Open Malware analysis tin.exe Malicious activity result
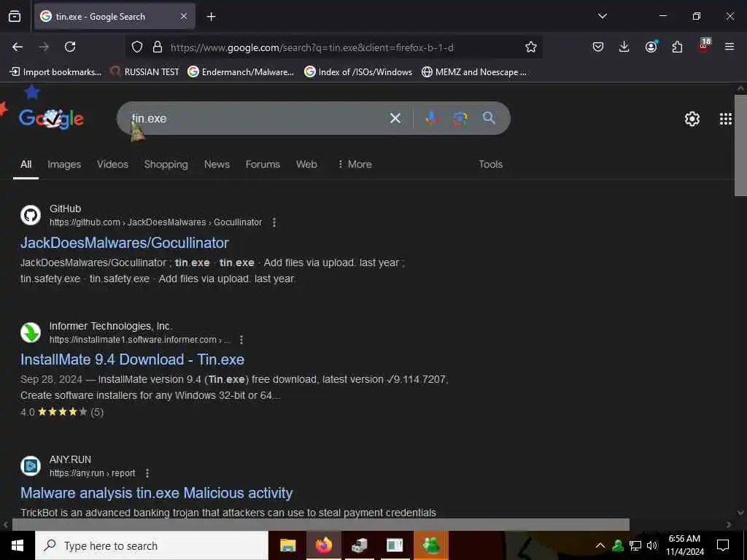This screenshot has height=560, width=747. coord(157,493)
